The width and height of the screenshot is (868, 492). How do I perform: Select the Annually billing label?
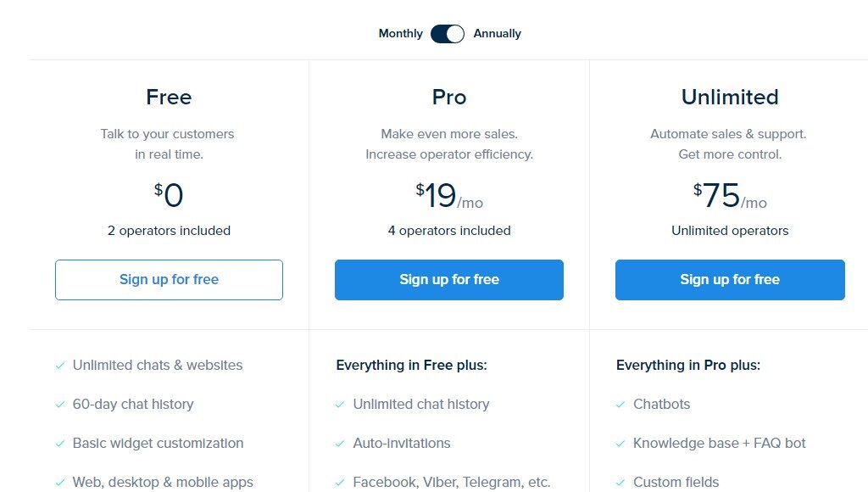pyautogui.click(x=497, y=34)
